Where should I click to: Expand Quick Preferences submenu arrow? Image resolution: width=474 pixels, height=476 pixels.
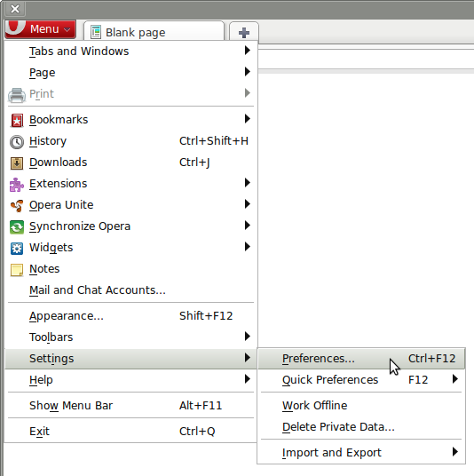tap(454, 379)
